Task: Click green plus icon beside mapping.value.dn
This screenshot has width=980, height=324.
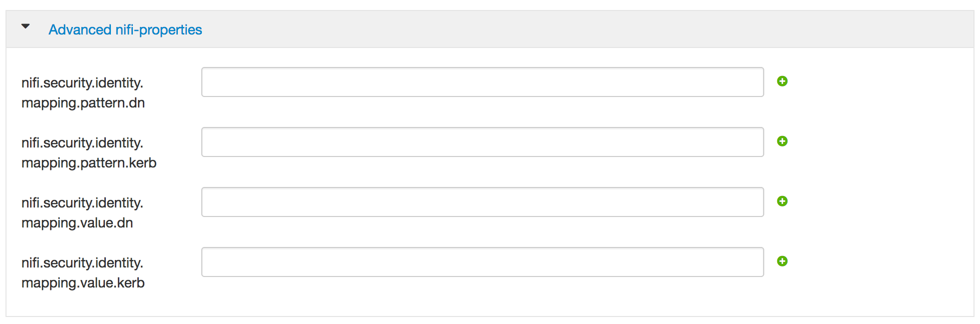Action: coord(782,201)
